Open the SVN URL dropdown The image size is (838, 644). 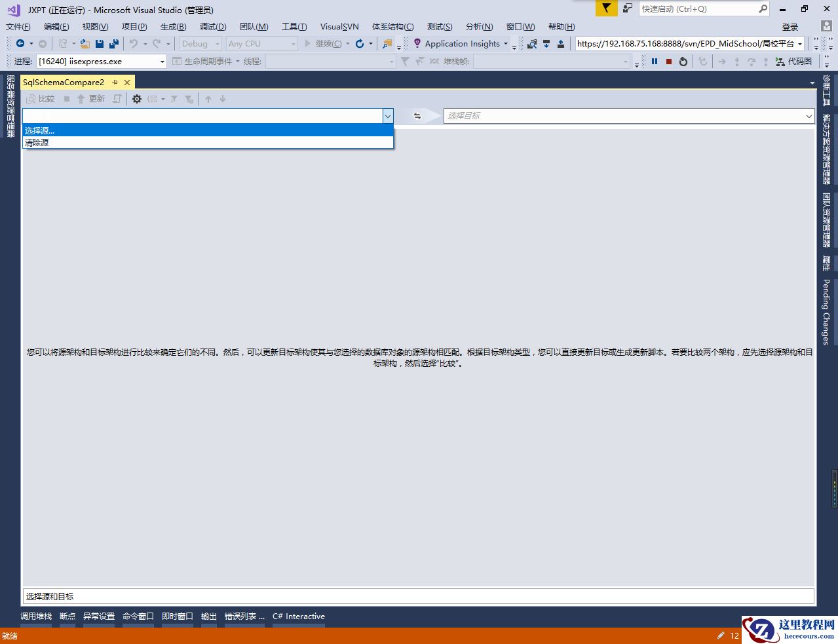[800, 44]
